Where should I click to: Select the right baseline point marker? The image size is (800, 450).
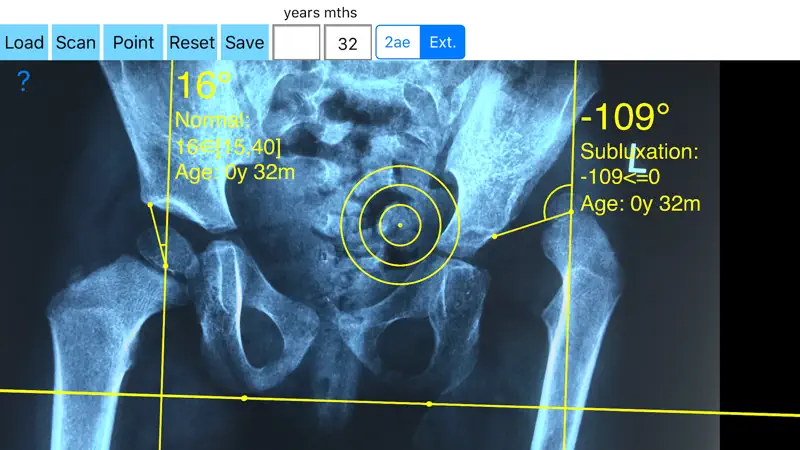coord(429,404)
